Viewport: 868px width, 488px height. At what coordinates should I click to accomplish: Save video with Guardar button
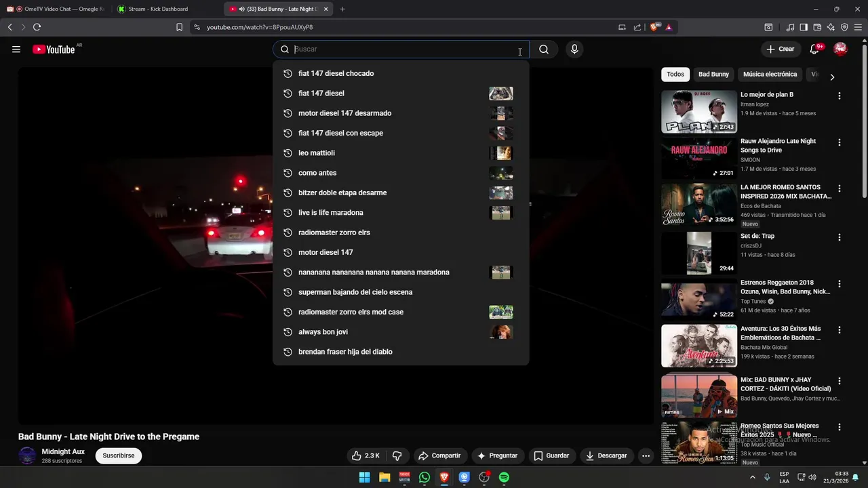coord(551,455)
